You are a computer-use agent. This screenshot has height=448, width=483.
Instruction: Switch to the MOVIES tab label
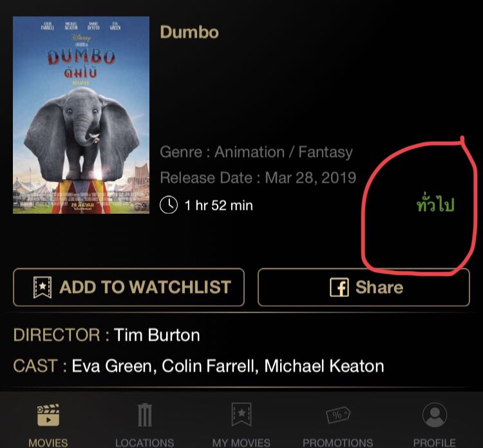tap(48, 443)
